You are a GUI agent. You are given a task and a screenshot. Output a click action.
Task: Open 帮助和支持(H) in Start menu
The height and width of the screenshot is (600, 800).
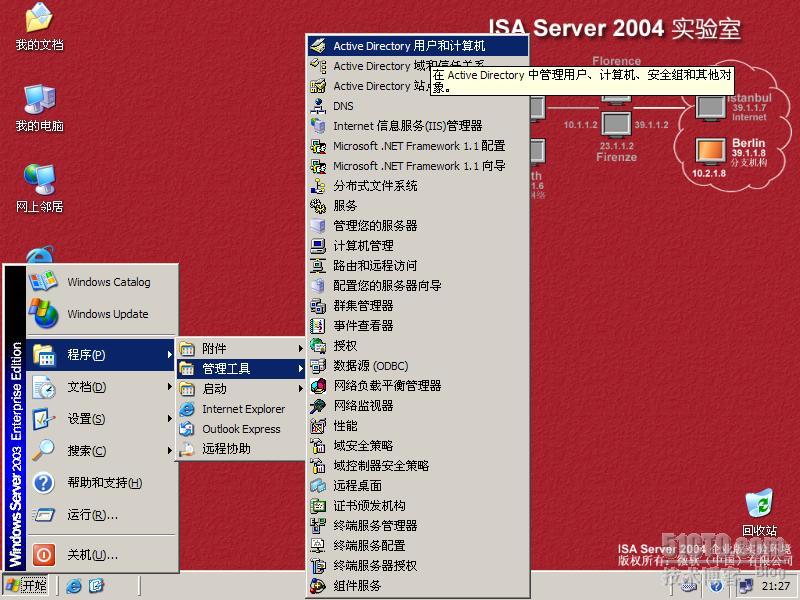[x=101, y=483]
